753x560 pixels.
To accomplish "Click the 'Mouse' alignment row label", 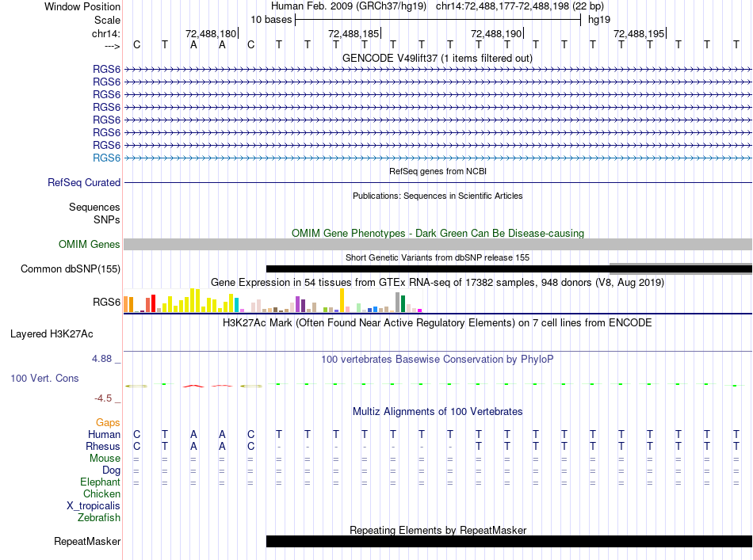I will (105, 459).
